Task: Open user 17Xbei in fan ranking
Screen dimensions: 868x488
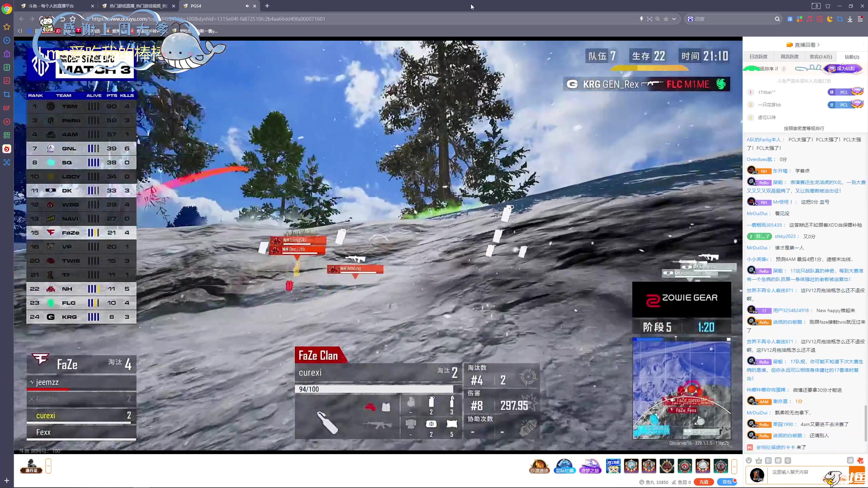Action: [x=766, y=92]
